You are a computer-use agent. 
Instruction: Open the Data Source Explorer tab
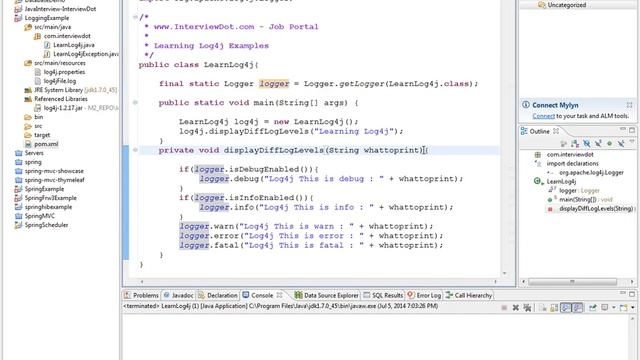(327, 295)
